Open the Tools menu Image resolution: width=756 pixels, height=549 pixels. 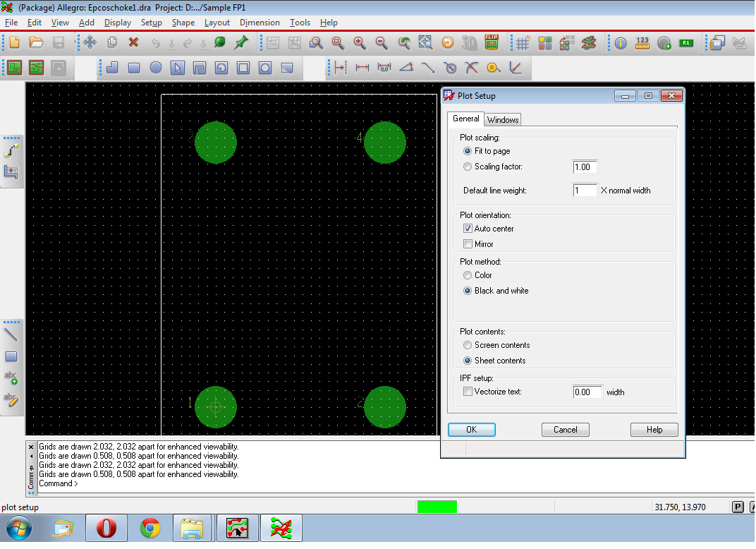[x=300, y=23]
